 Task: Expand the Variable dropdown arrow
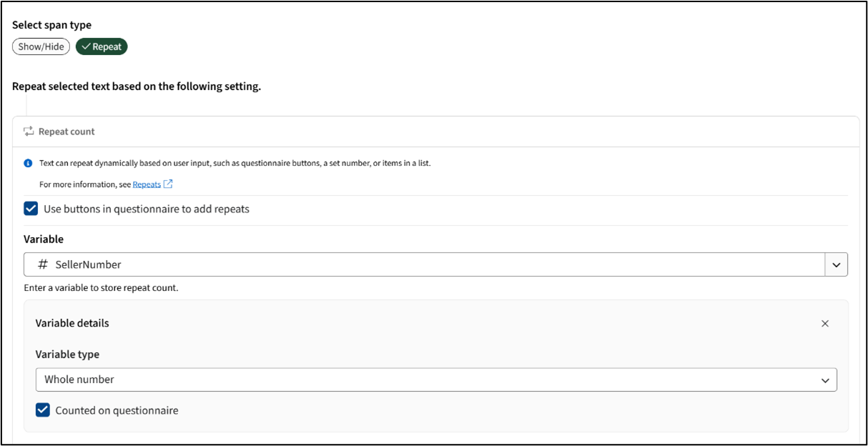coord(837,264)
